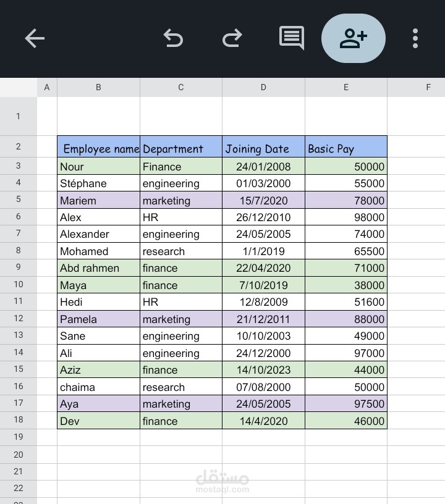The image size is (445, 504).
Task: Select the cell with date 14/10/2023
Action: tap(263, 370)
